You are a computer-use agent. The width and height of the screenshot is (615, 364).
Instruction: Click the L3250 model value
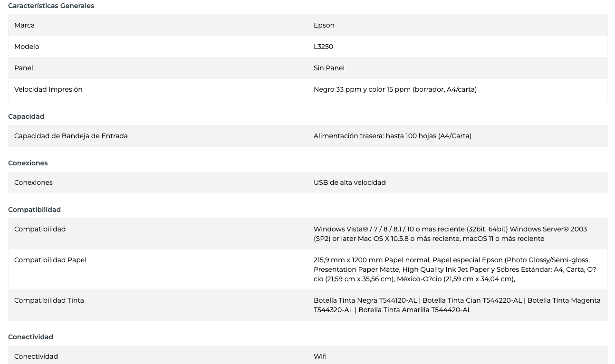click(323, 47)
